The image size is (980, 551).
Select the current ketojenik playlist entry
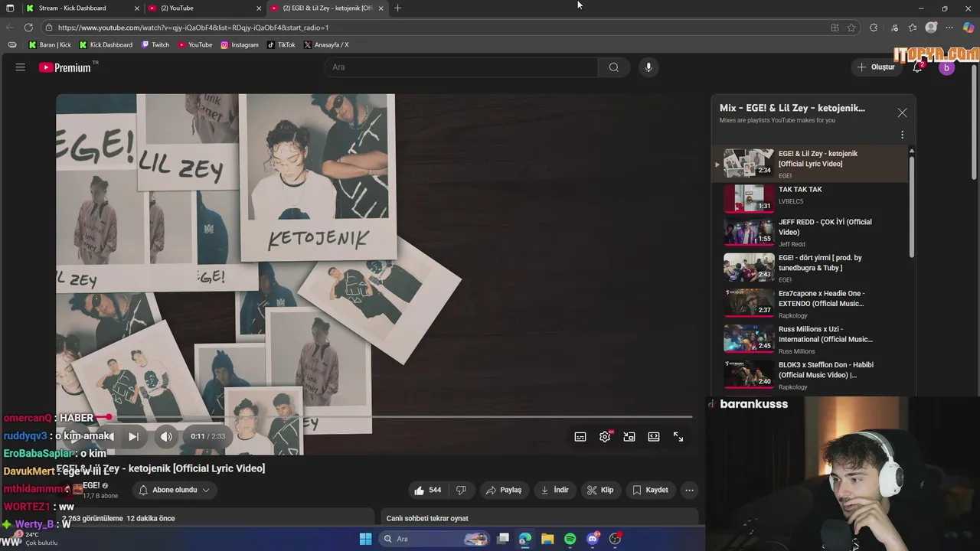click(812, 163)
